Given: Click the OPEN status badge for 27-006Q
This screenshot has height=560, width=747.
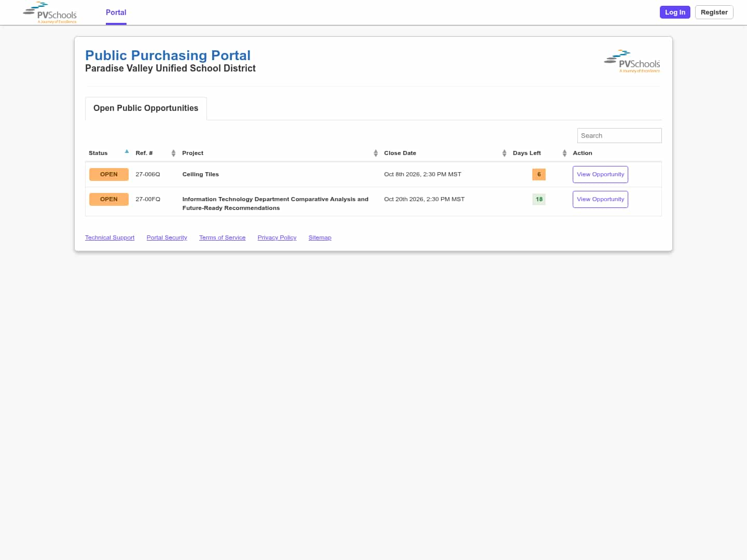Looking at the screenshot, I should pos(109,174).
